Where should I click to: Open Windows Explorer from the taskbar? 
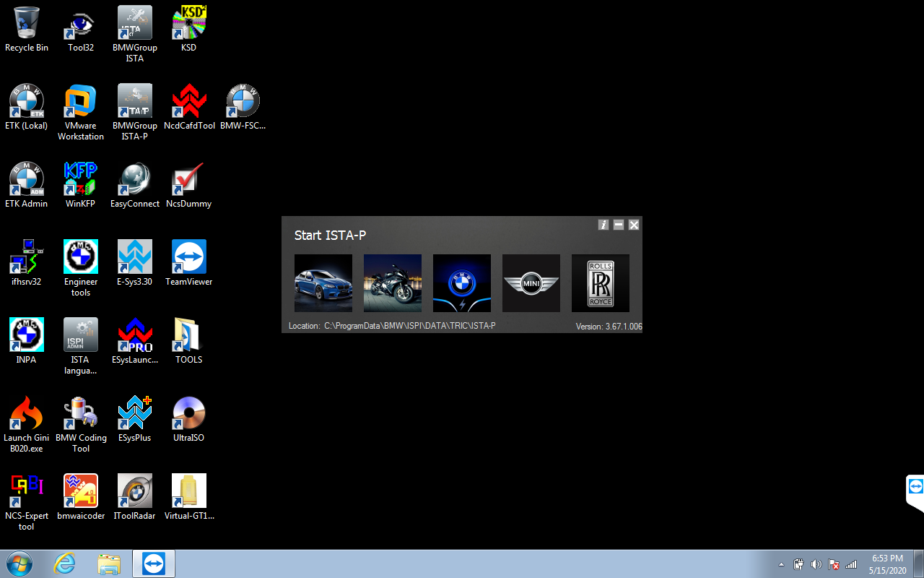click(109, 564)
